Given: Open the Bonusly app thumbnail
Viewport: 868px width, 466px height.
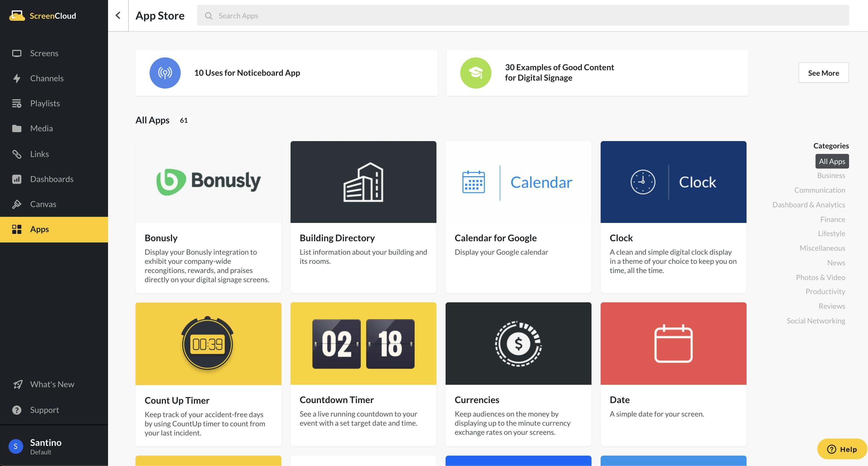Looking at the screenshot, I should tap(208, 182).
